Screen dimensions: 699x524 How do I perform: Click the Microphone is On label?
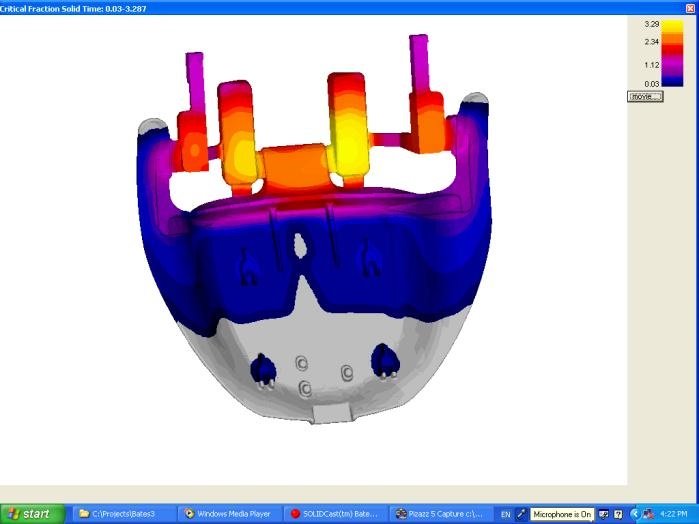coord(562,514)
